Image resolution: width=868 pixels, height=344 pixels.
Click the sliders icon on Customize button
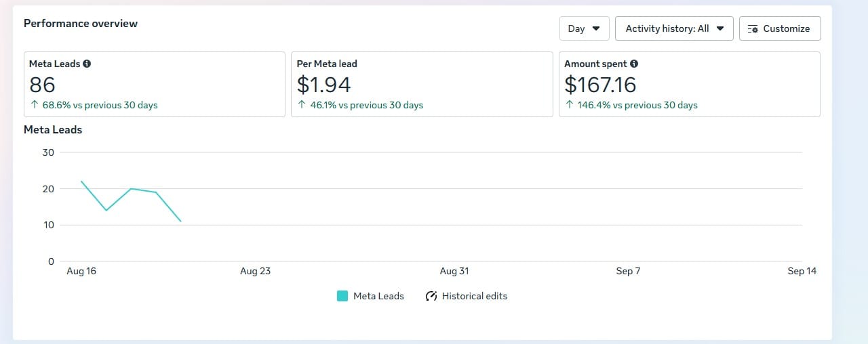point(753,29)
